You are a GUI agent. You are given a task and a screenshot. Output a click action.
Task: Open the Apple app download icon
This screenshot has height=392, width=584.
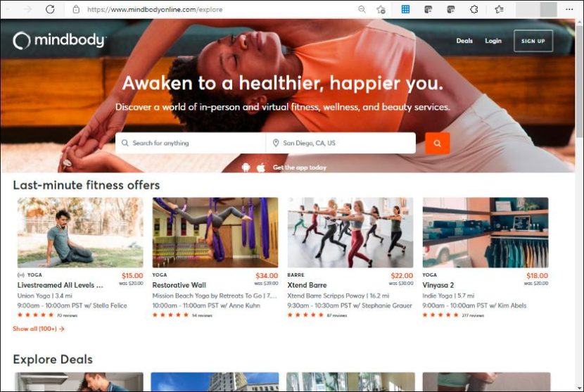click(261, 167)
